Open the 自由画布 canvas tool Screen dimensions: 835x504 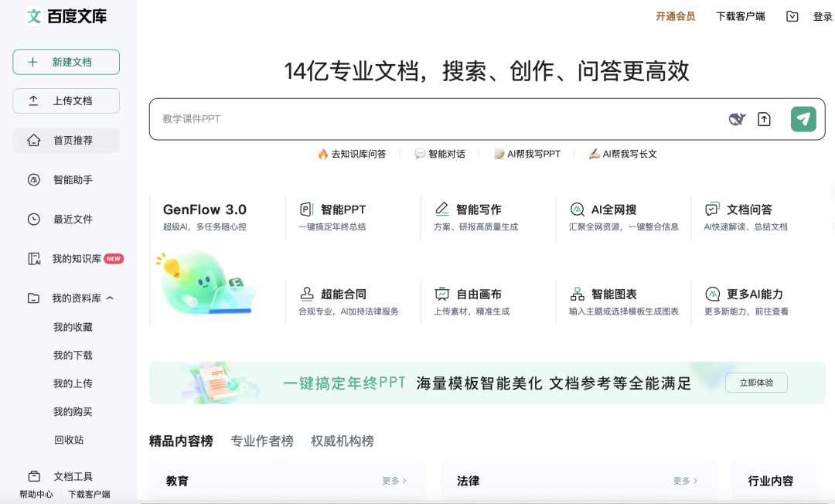pos(478,295)
